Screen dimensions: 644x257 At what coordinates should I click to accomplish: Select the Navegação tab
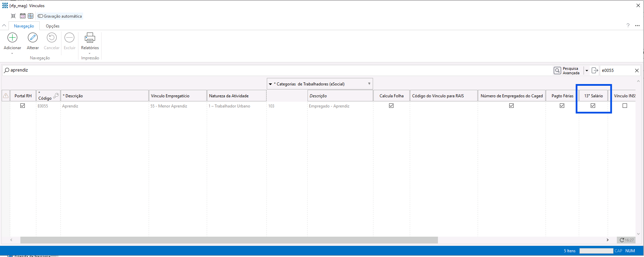click(x=24, y=26)
